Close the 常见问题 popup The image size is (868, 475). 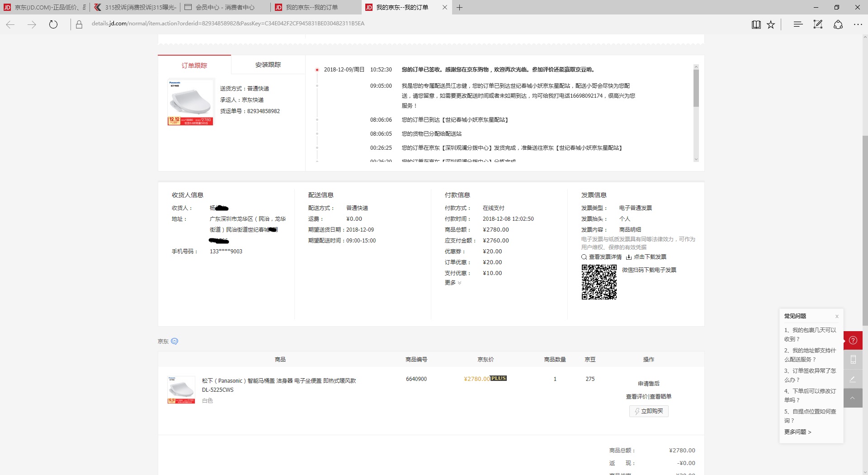[x=837, y=316]
